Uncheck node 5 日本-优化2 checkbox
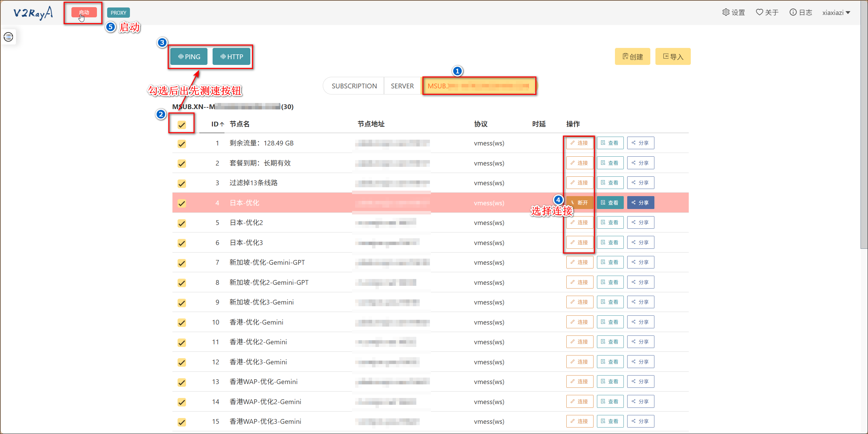 click(182, 223)
